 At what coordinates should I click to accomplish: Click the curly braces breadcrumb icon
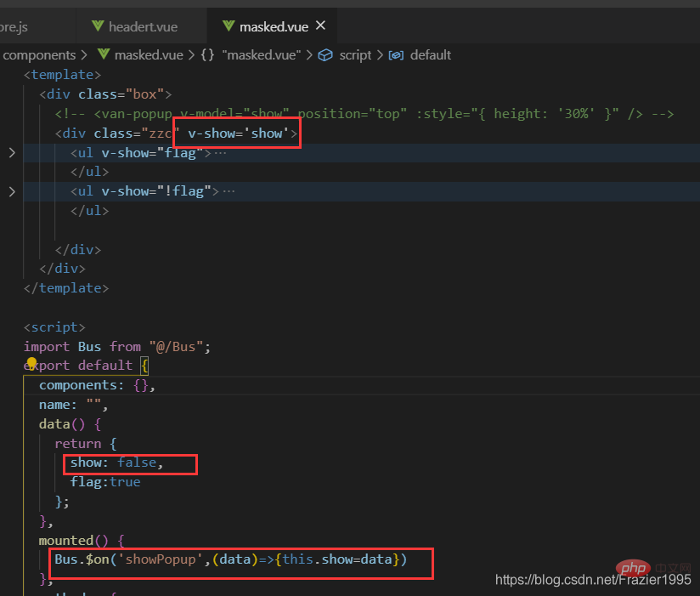tap(207, 55)
